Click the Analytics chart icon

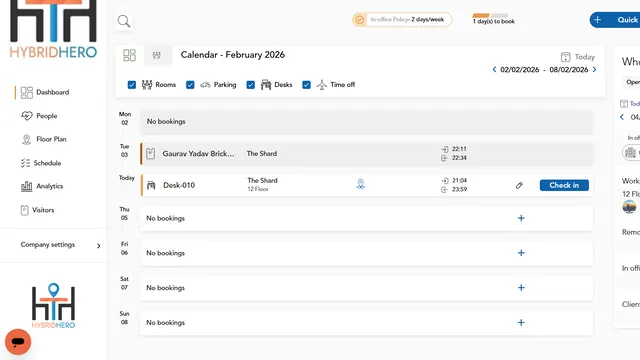[27, 187]
